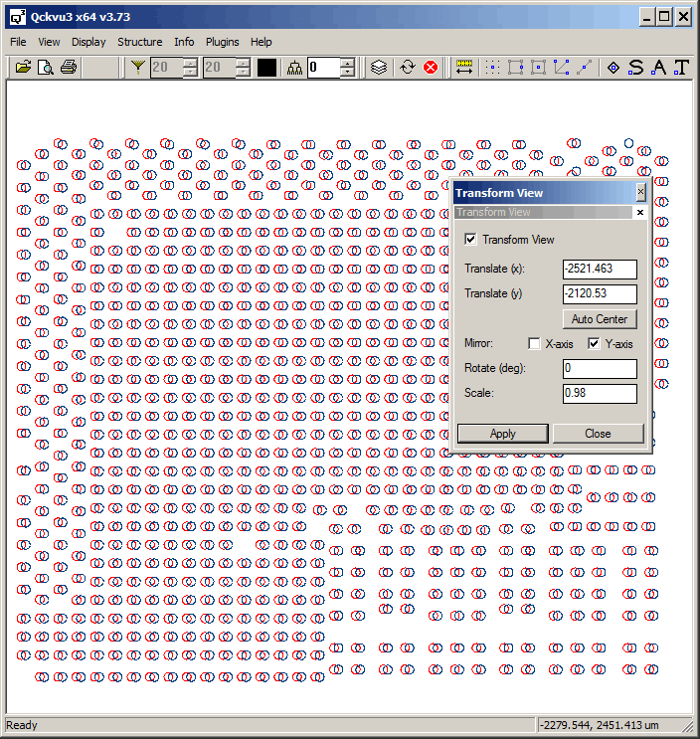Click the hierarchy tree icon

(294, 68)
